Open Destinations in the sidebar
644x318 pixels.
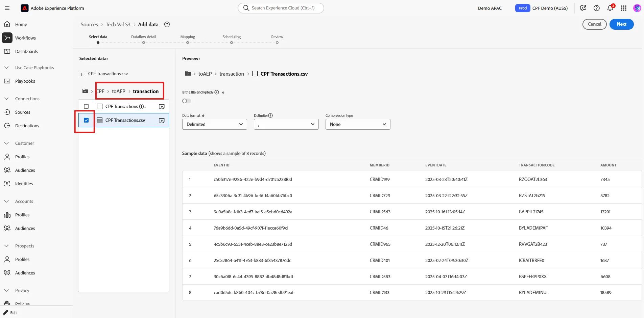pyautogui.click(x=27, y=126)
